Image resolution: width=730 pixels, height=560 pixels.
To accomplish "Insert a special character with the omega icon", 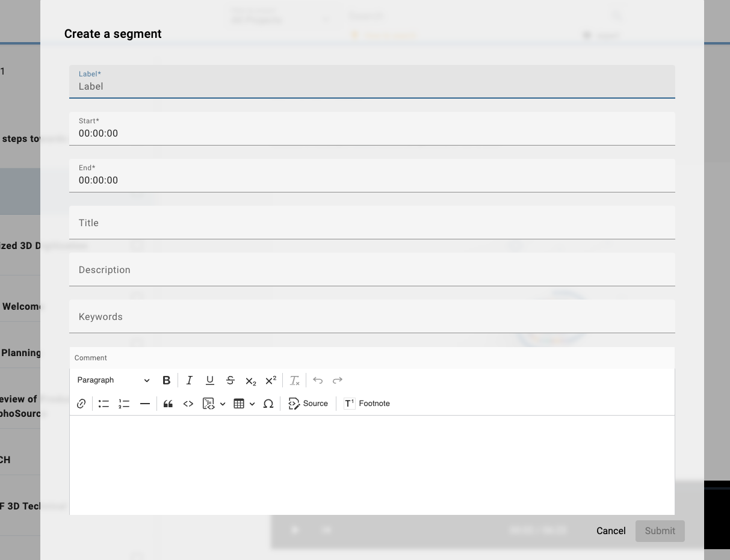I will 268,404.
